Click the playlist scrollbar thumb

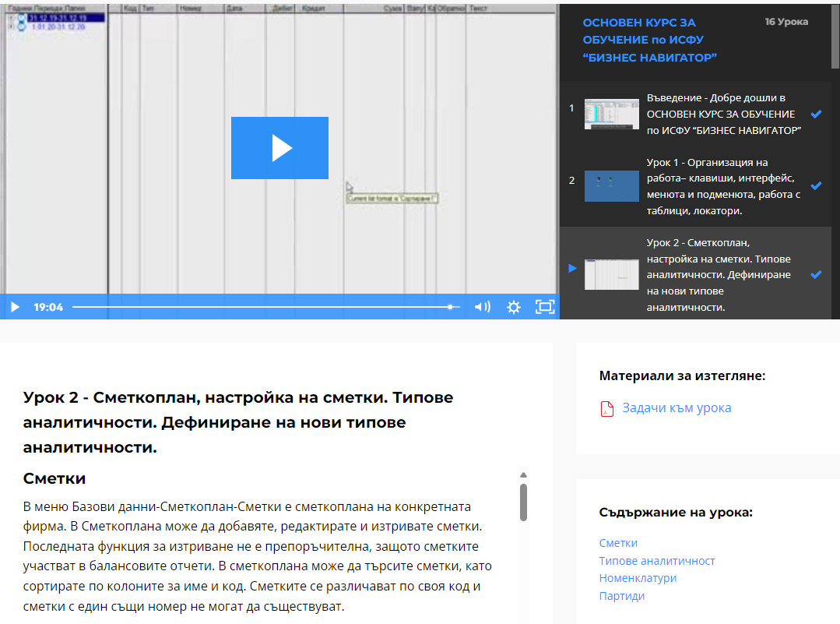835,37
